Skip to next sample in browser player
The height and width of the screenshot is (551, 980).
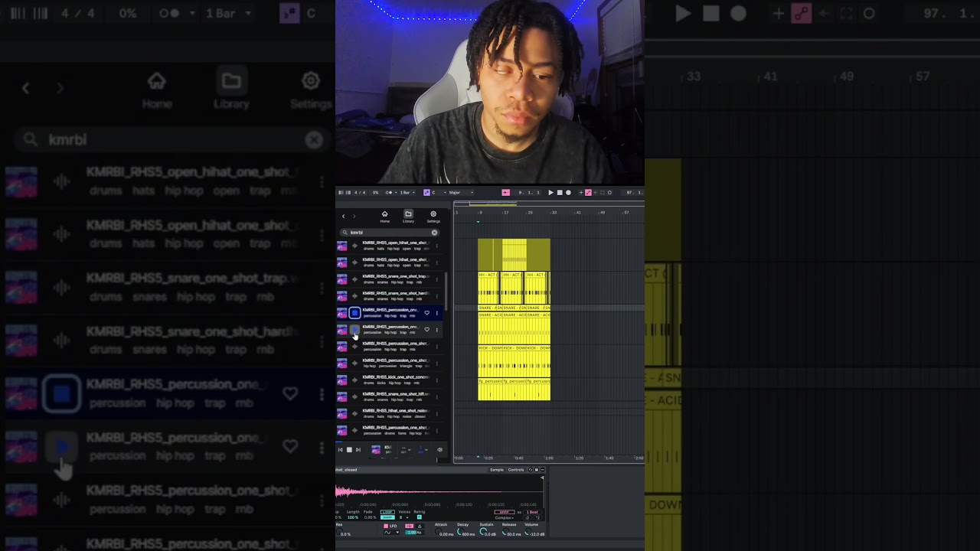pos(358,450)
